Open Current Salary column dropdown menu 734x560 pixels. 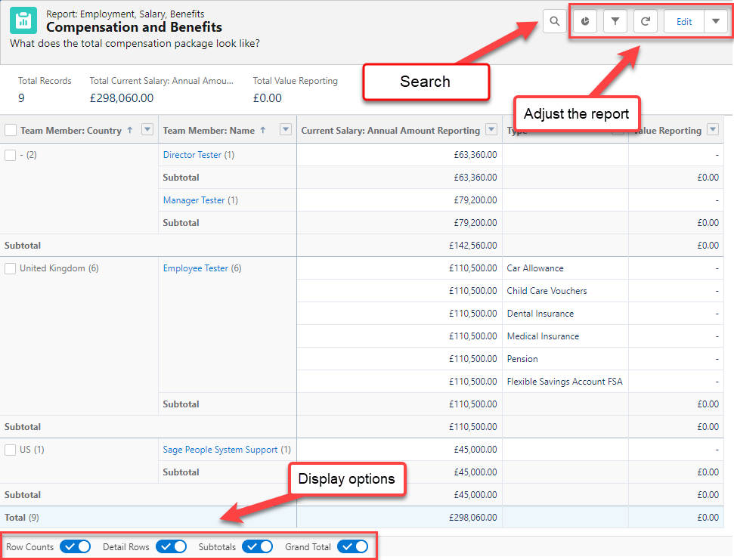[491, 130]
